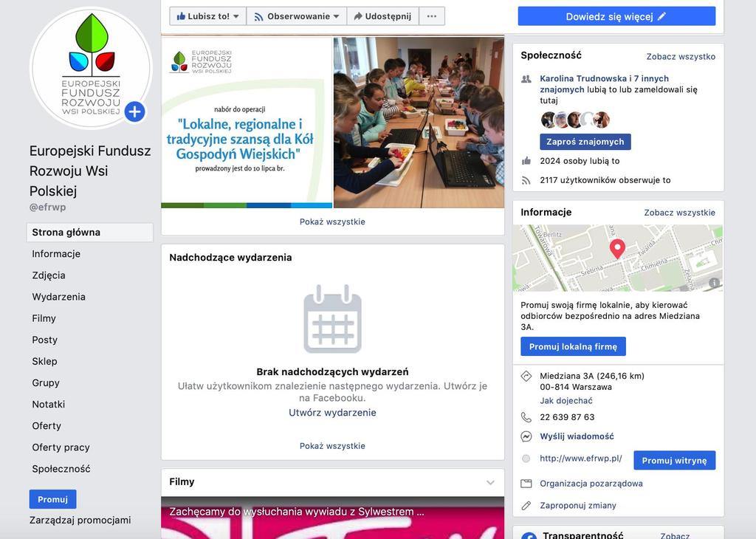Open the Lubisz to! dropdown
This screenshot has height=539, width=756.
207,16
